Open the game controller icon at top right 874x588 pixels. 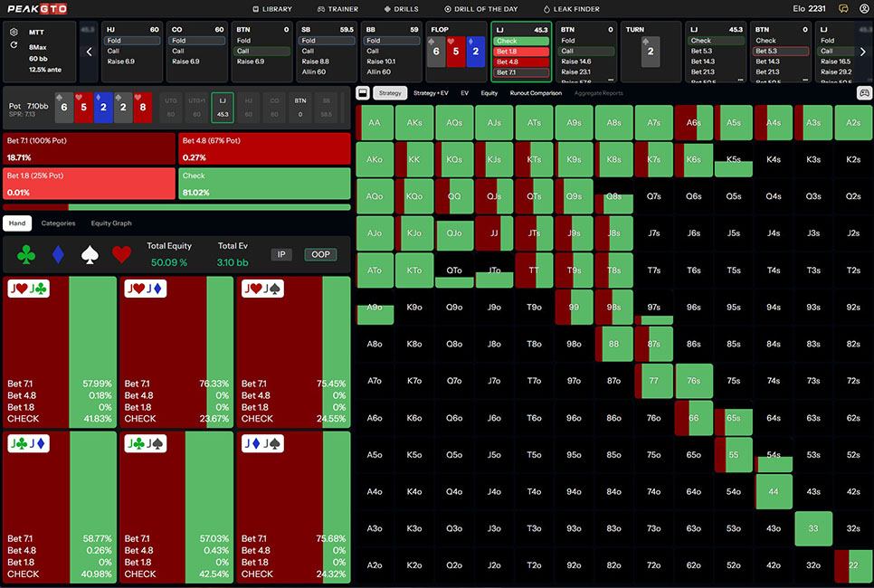tap(863, 92)
